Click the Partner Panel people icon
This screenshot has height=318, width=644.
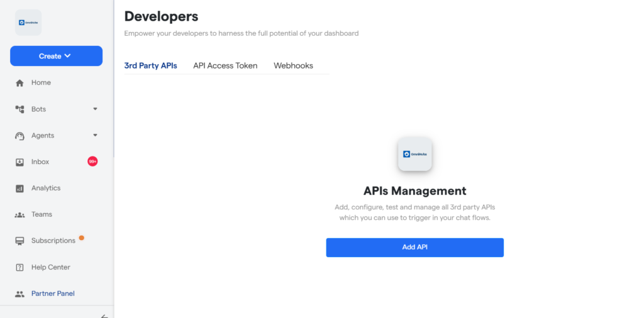point(19,294)
